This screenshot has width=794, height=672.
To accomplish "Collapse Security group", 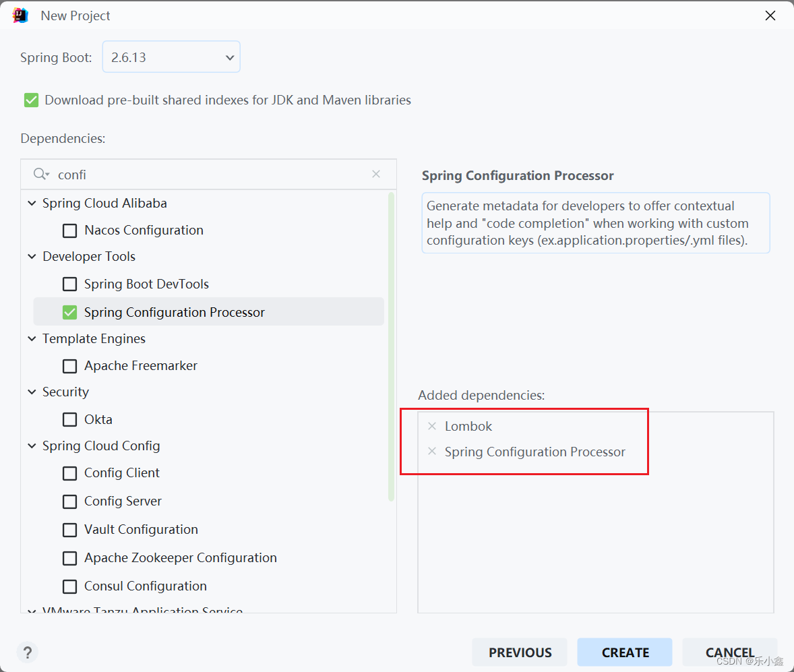I will coord(32,392).
